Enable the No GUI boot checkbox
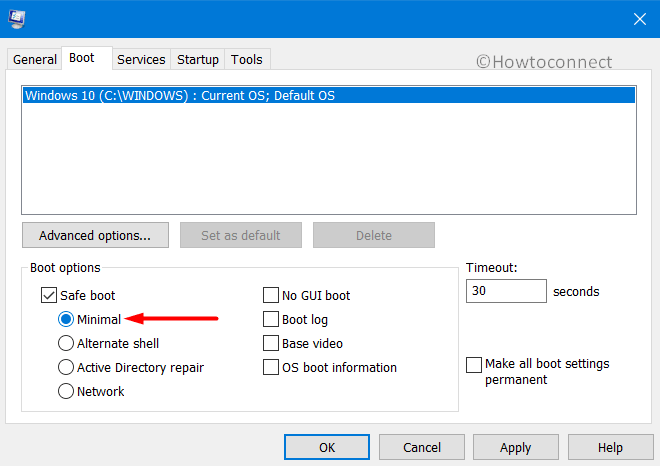Image resolution: width=660 pixels, height=466 pixels. (x=271, y=295)
